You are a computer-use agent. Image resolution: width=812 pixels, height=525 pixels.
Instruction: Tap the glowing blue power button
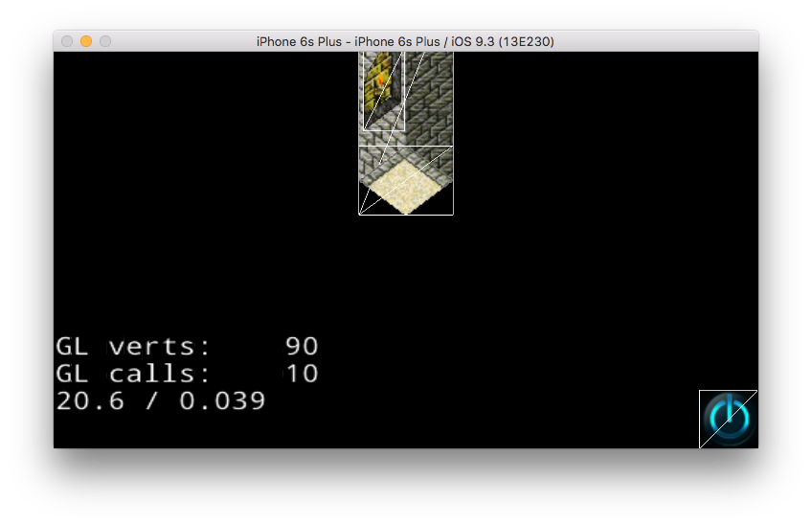[x=729, y=419]
